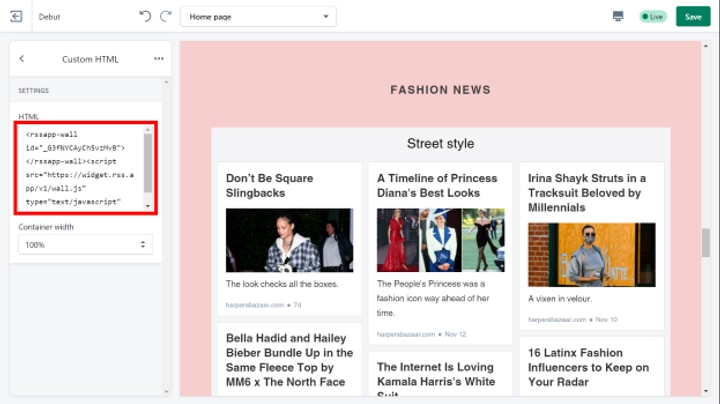Click HTML field scroll up arrow
Viewport: 720px width, 404px height.
pyautogui.click(x=148, y=130)
